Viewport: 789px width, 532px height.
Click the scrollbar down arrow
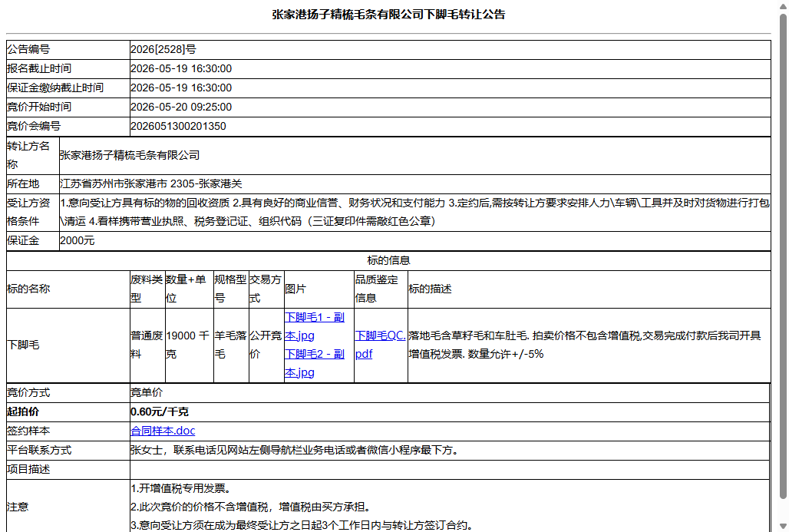pyautogui.click(x=783, y=527)
